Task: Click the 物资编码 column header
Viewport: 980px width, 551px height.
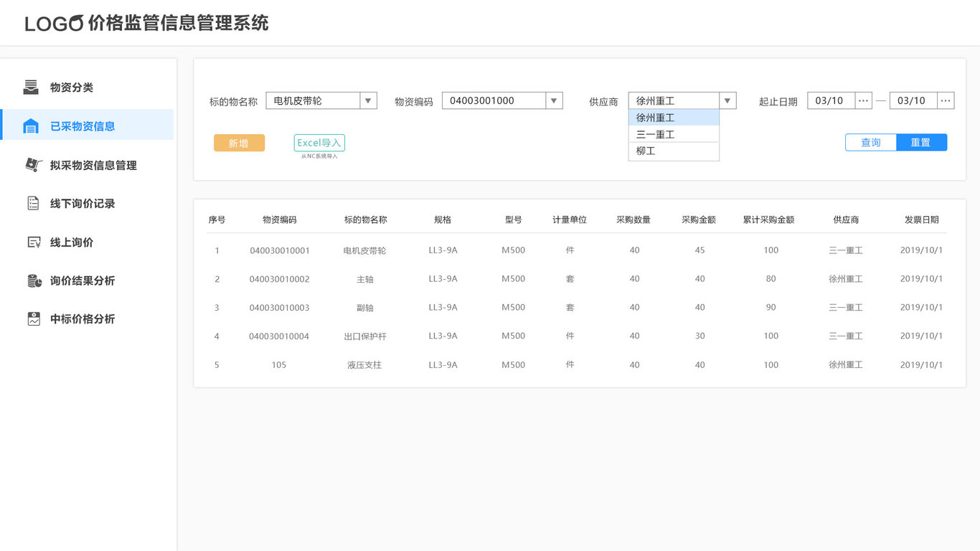Action: pyautogui.click(x=279, y=220)
